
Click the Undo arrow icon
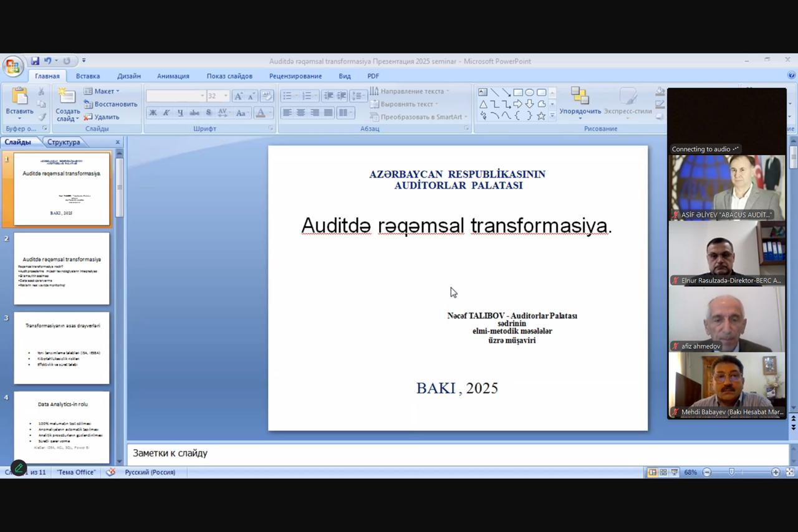(x=48, y=61)
